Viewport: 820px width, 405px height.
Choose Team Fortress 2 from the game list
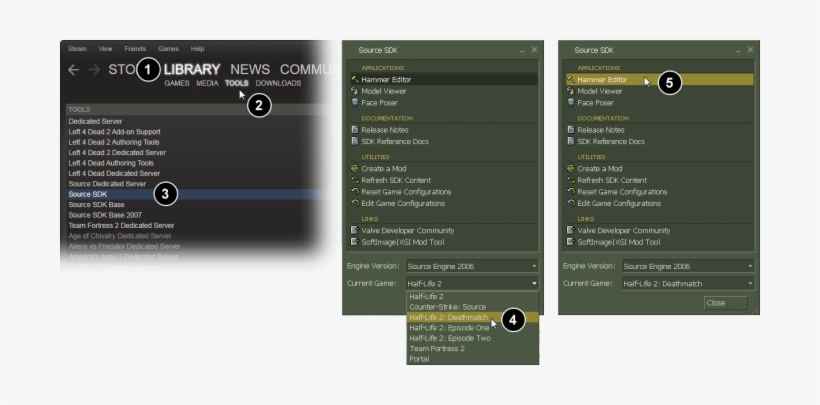[472, 348]
